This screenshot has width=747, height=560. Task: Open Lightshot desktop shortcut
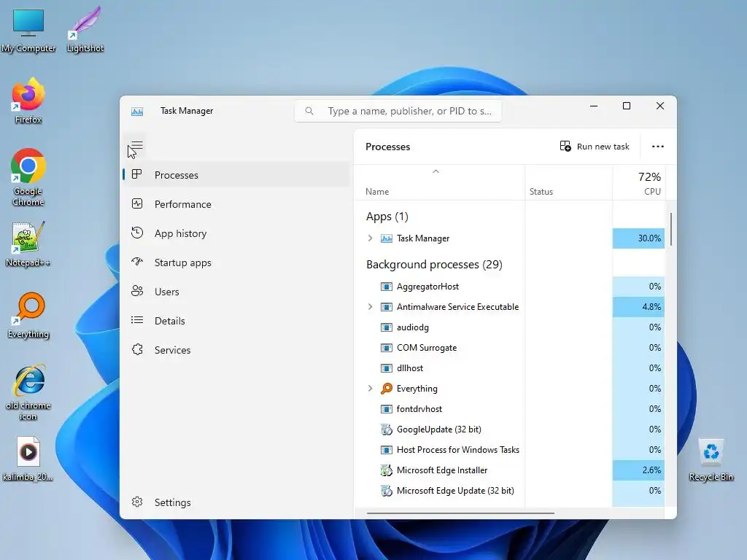click(85, 29)
